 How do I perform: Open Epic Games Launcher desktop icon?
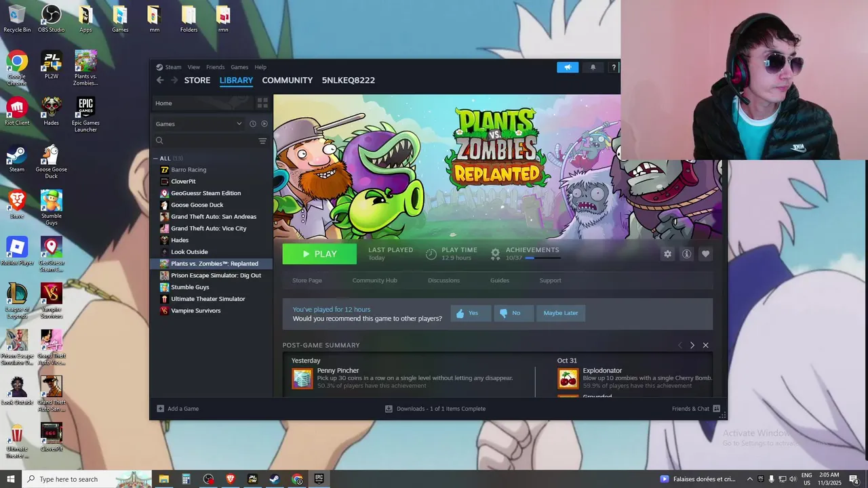[x=85, y=115]
